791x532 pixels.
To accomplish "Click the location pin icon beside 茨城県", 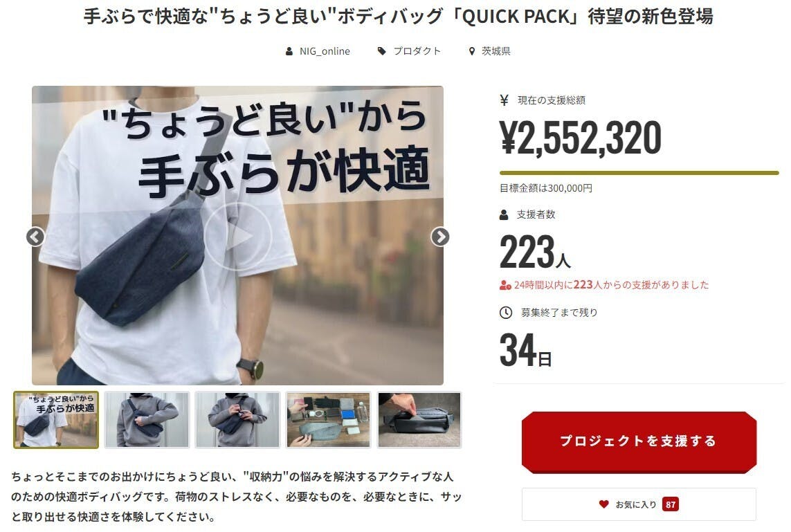I will pos(472,51).
